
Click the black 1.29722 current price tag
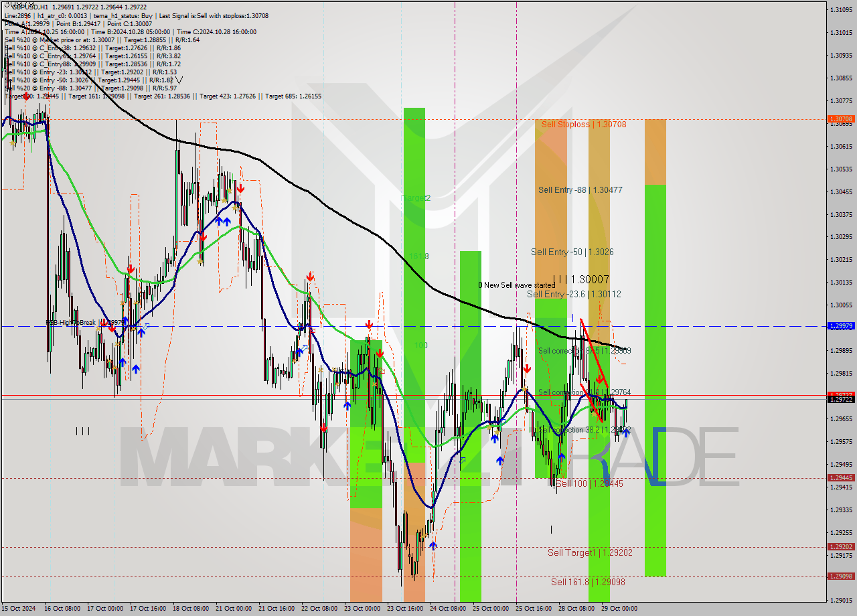(x=841, y=399)
